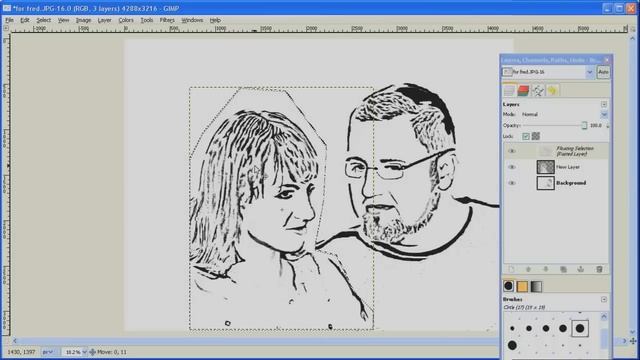
Task: Click the brushes list scroll-up arrow
Action: (x=604, y=316)
